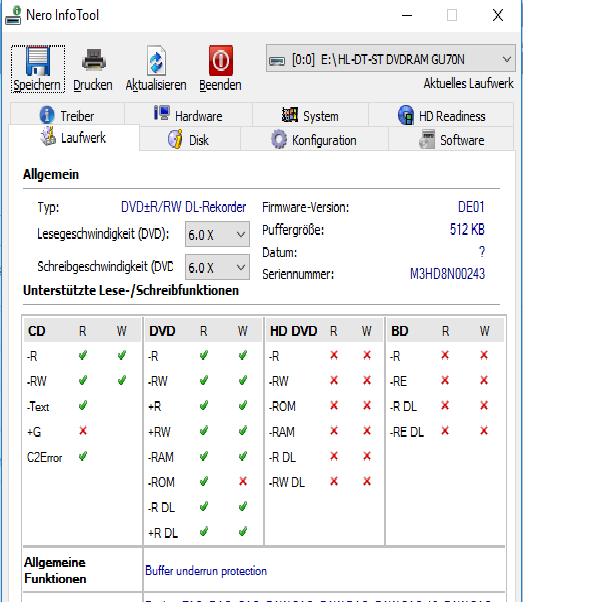Select the Disk tab

190,139
